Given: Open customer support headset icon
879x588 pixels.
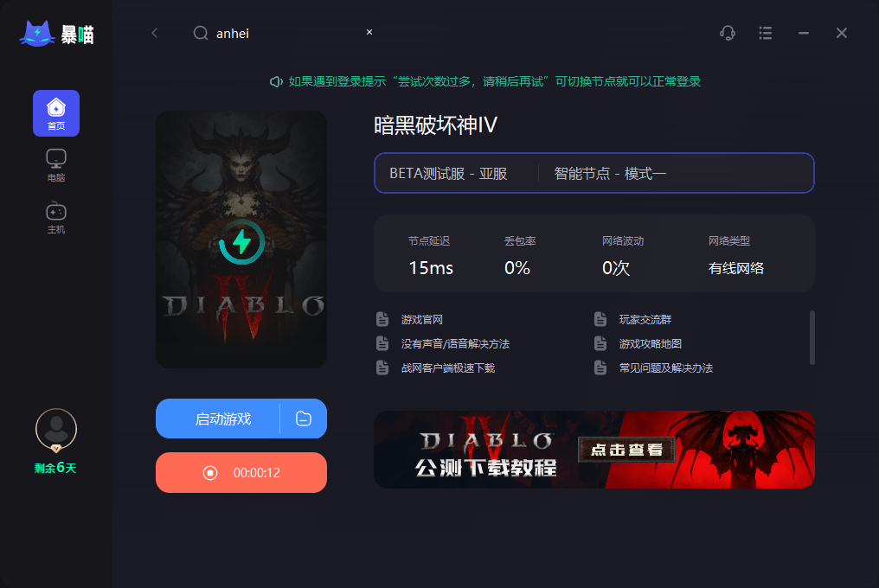Looking at the screenshot, I should point(728,33).
